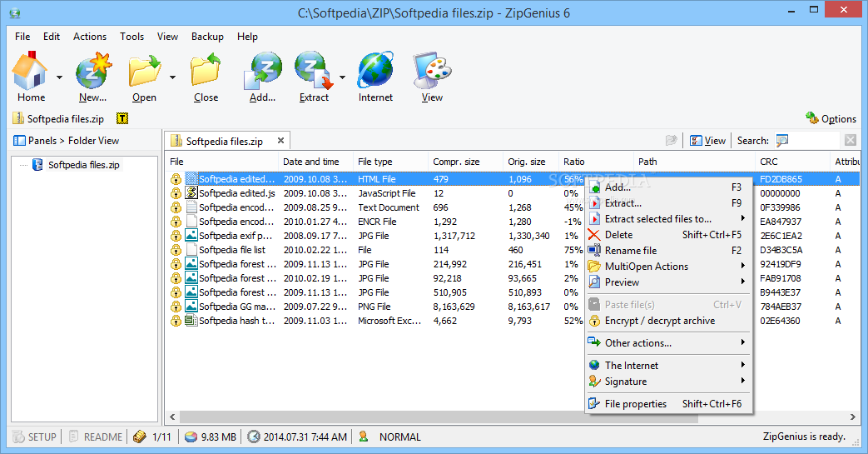The height and width of the screenshot is (454, 868).
Task: Expand the MultiOpen Actions submenu
Action: (x=743, y=266)
